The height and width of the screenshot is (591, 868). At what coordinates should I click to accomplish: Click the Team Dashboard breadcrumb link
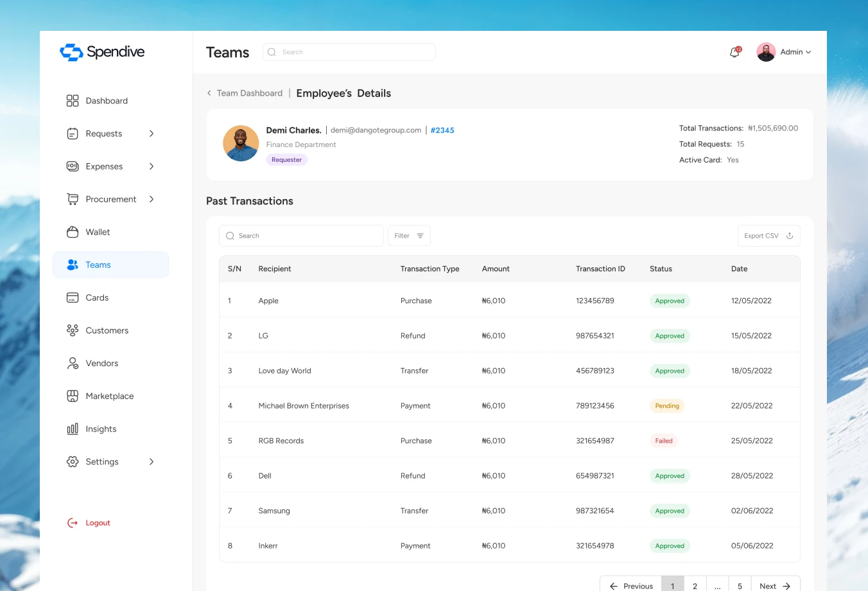tap(250, 93)
